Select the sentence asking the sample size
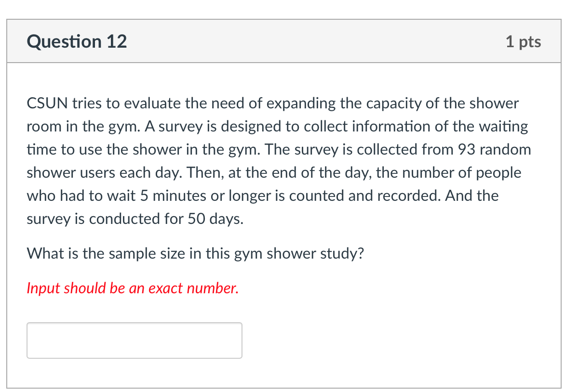 pos(195,253)
